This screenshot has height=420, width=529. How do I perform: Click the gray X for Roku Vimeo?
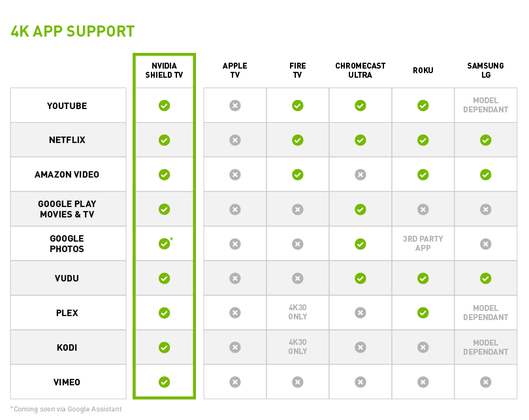click(x=423, y=382)
